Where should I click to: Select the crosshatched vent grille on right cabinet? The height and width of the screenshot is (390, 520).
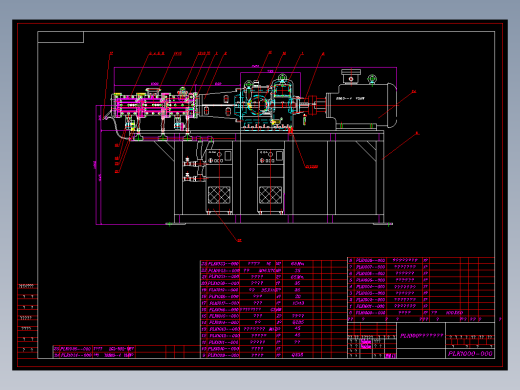pyautogui.click(x=270, y=195)
